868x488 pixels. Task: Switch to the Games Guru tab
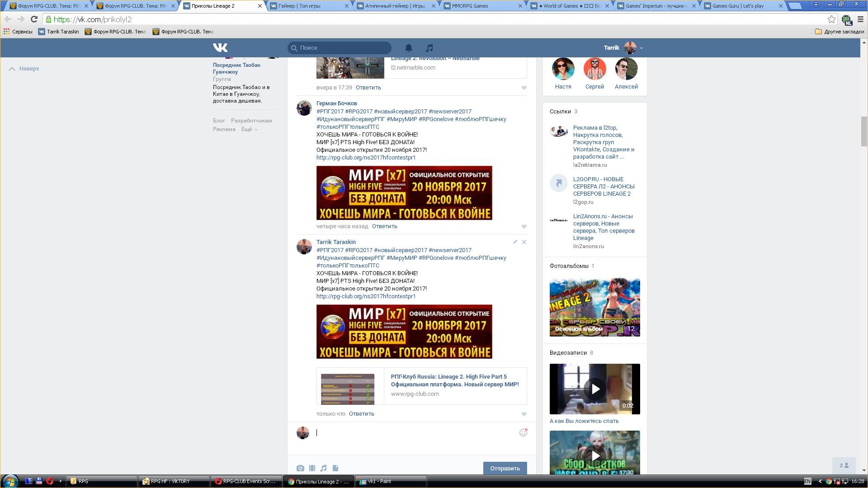pyautogui.click(x=742, y=6)
